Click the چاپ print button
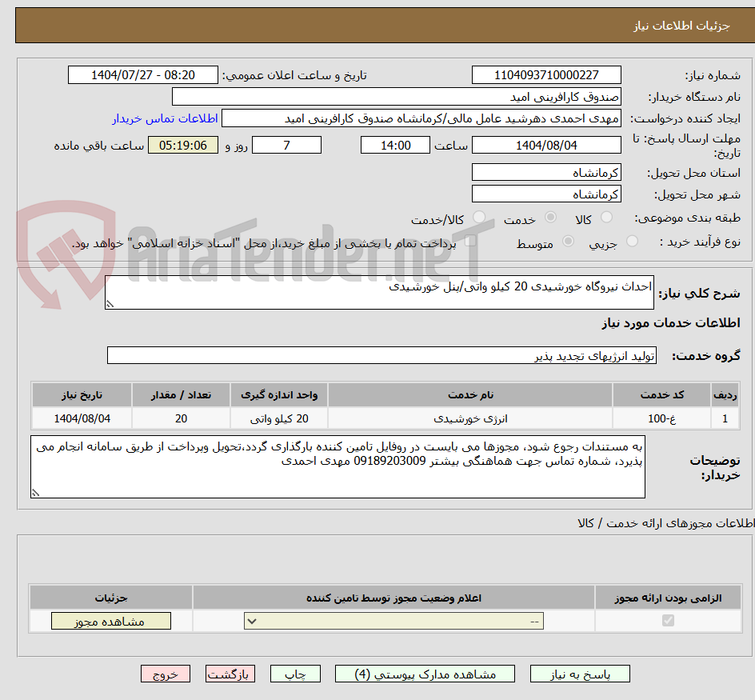 [x=294, y=673]
